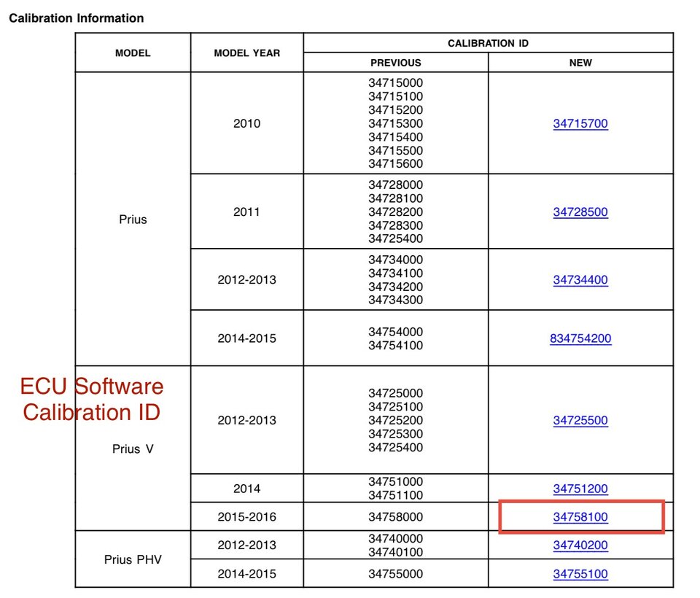Click previous calibration ID 34725300
The height and width of the screenshot is (598, 700).
point(395,434)
